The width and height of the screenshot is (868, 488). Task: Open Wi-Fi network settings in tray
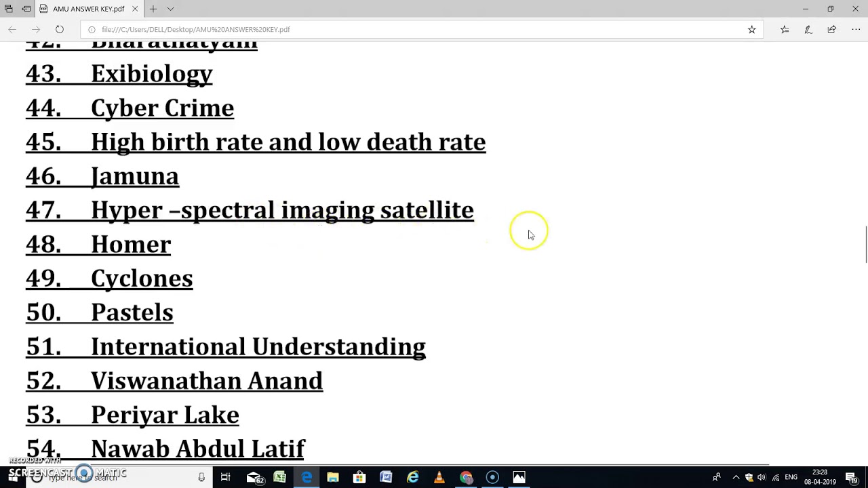click(776, 478)
